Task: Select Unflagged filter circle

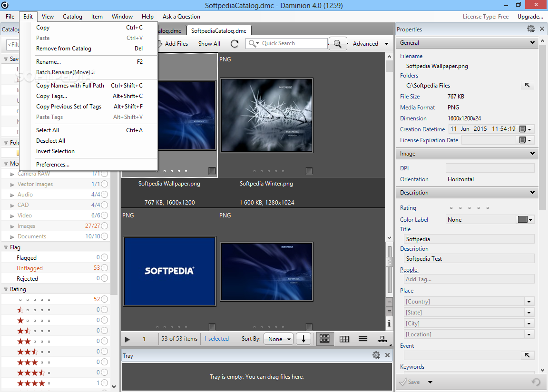Action: coord(105,268)
